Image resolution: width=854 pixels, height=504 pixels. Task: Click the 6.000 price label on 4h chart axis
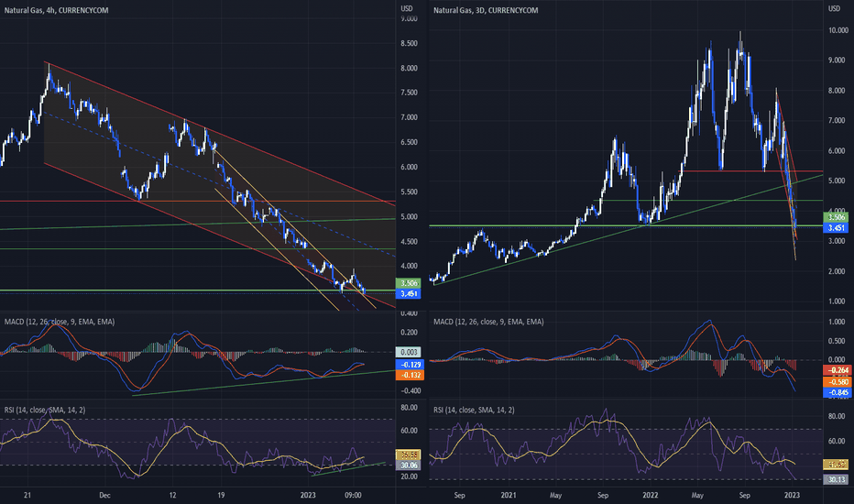pyautogui.click(x=409, y=168)
